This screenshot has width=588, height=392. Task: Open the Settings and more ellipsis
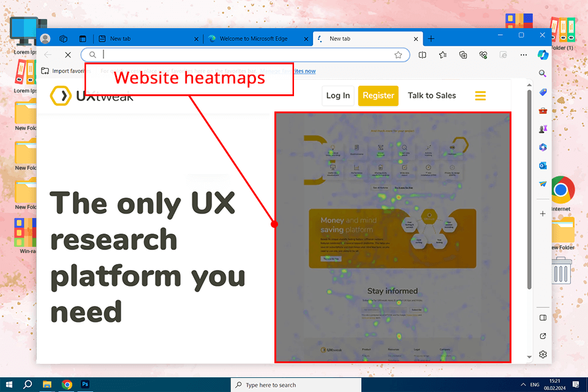524,55
